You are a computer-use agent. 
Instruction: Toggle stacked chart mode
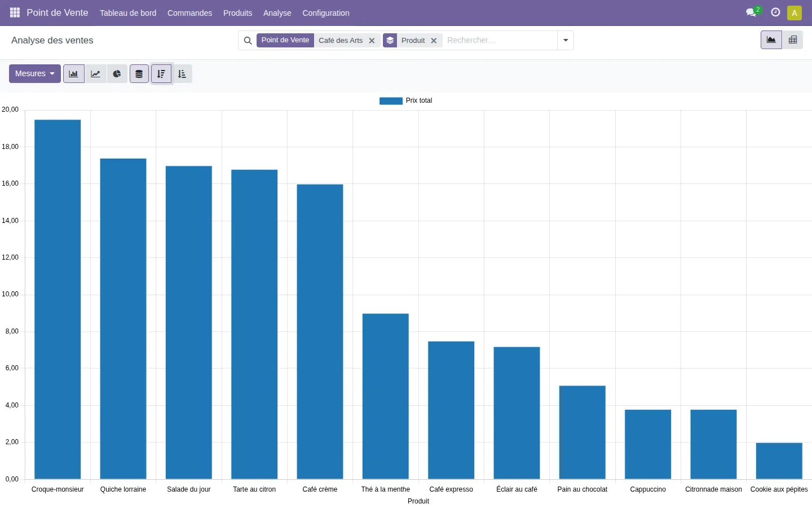[x=139, y=74]
